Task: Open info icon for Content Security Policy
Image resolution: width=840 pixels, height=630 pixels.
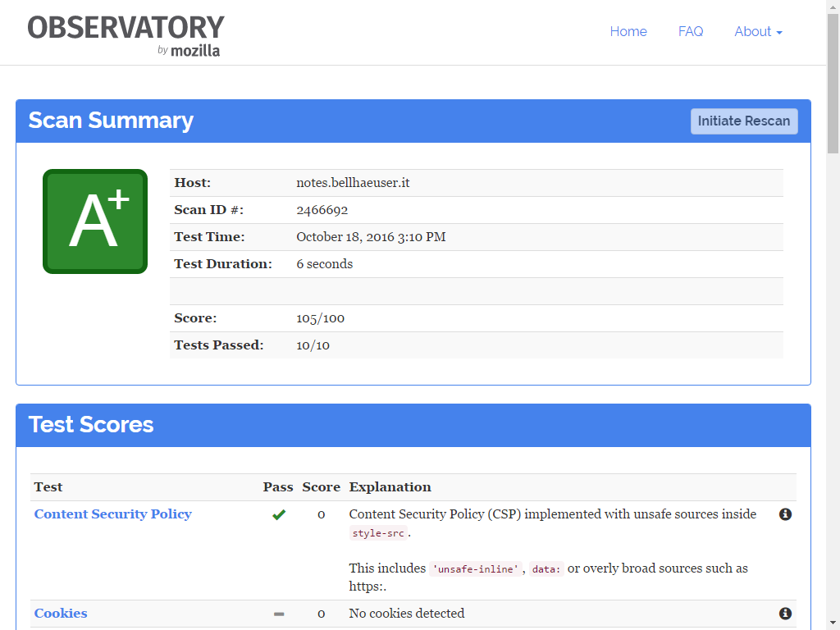Action: (x=785, y=514)
